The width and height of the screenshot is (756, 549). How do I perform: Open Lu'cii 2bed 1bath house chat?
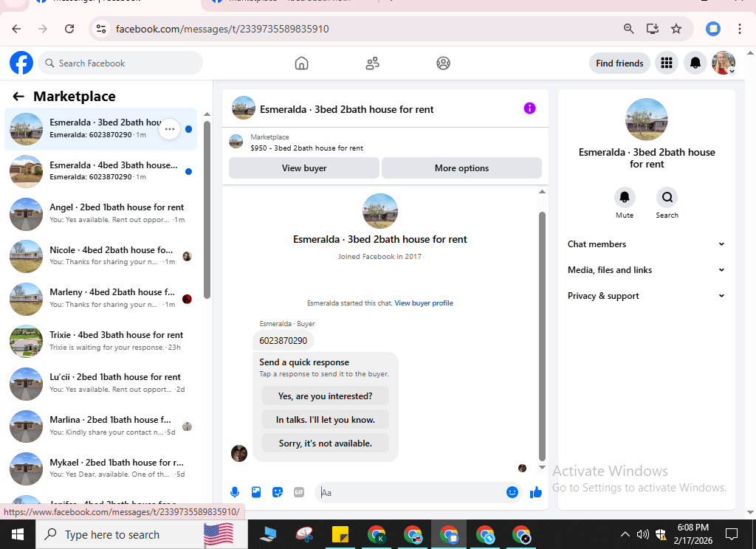point(100,383)
